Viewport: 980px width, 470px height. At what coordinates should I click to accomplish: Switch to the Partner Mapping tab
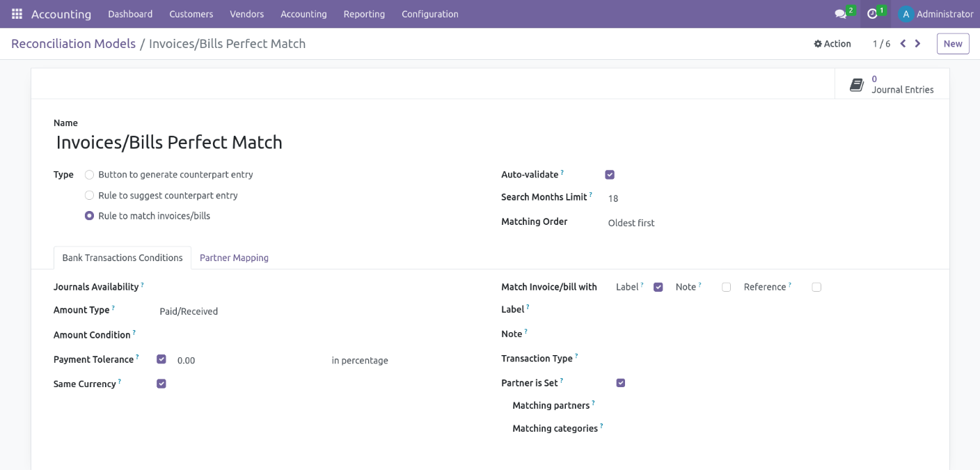(234, 258)
